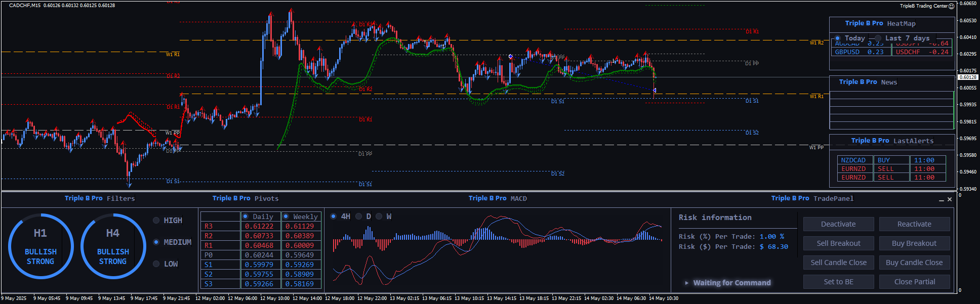980x304 pixels.
Task: Click the H4 bullish strength gauge
Action: tap(113, 246)
